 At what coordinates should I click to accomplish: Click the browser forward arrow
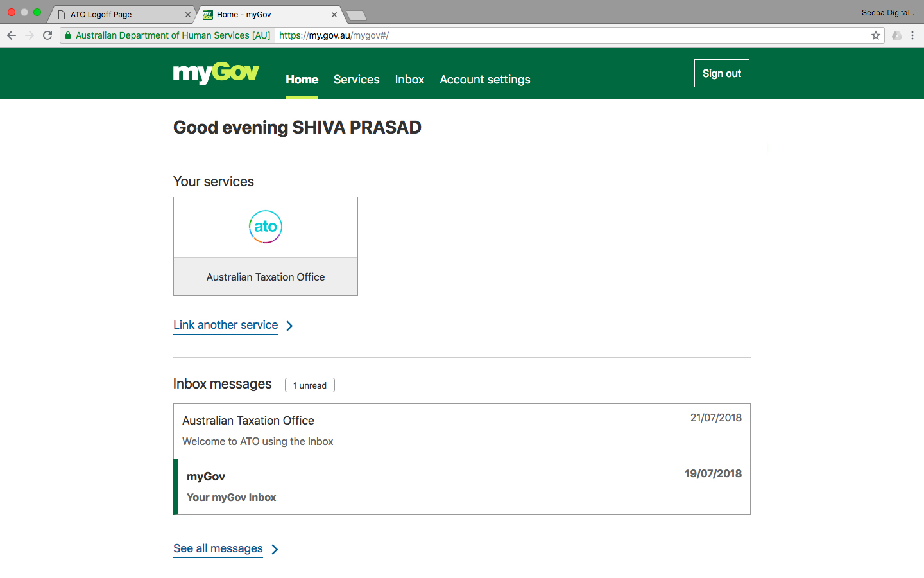click(30, 35)
